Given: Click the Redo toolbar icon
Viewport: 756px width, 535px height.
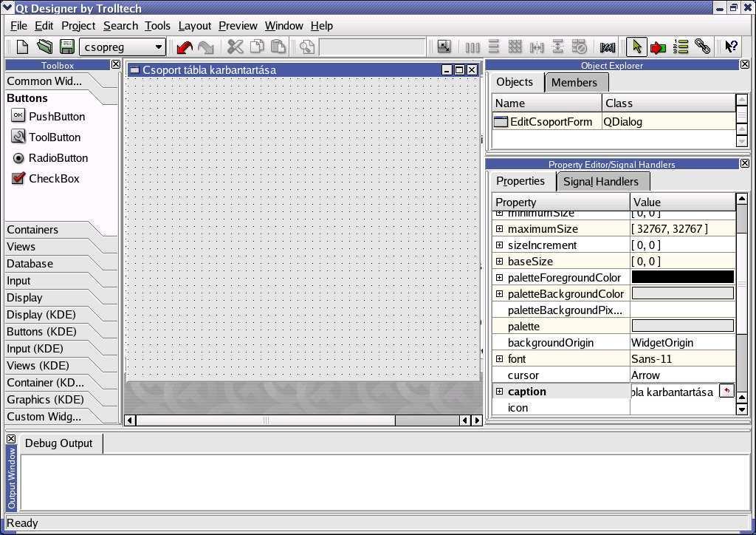Looking at the screenshot, I should coord(206,47).
